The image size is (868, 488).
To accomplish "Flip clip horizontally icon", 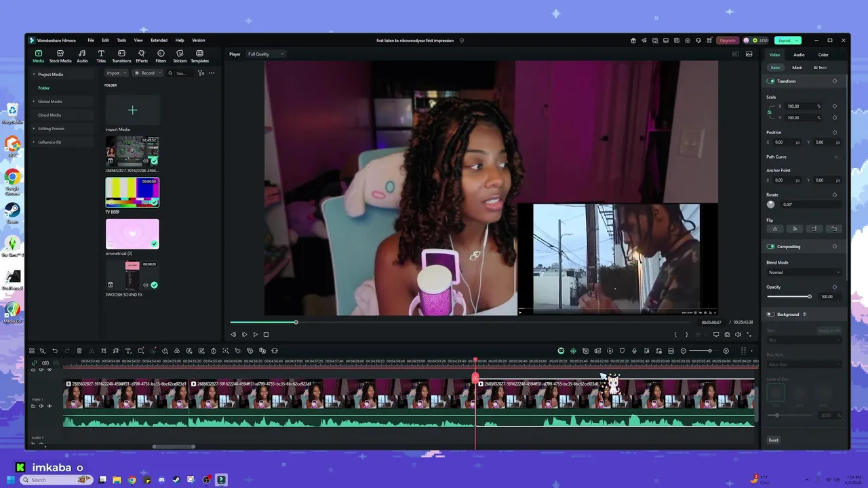I will click(775, 228).
